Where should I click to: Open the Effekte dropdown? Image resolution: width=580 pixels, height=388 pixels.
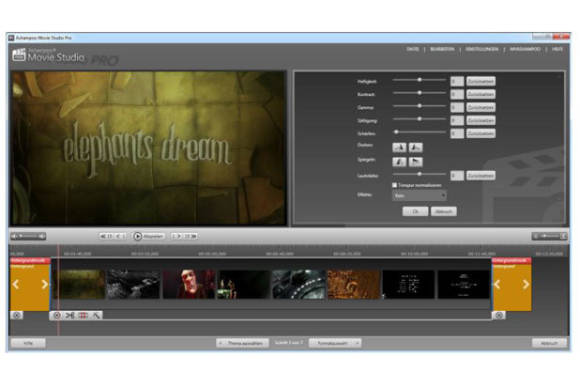click(419, 196)
